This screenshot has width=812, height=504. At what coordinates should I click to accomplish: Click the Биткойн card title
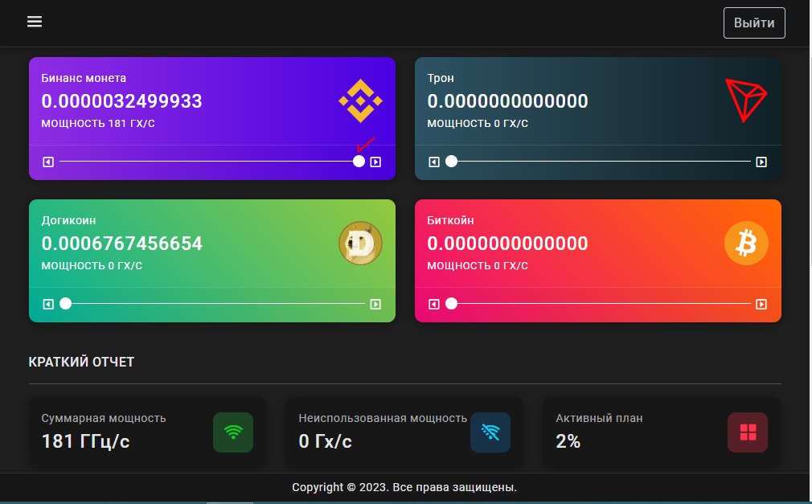click(450, 220)
